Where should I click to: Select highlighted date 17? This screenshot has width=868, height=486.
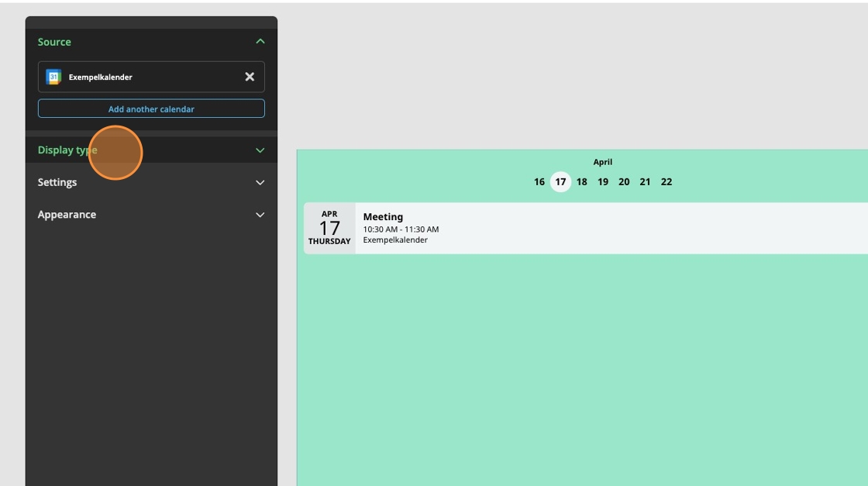coord(561,181)
